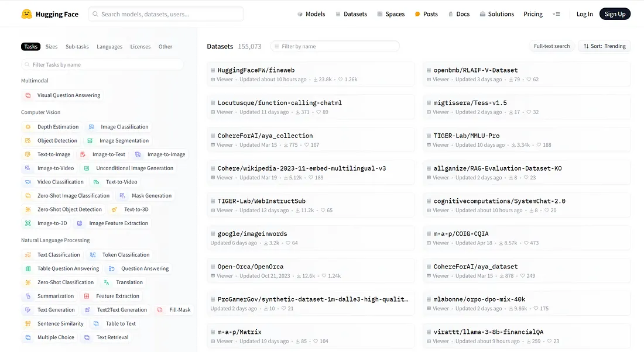Viewport: 644px width, 352px height.
Task: Click the Image Feature Extraction icon
Action: [80, 223]
